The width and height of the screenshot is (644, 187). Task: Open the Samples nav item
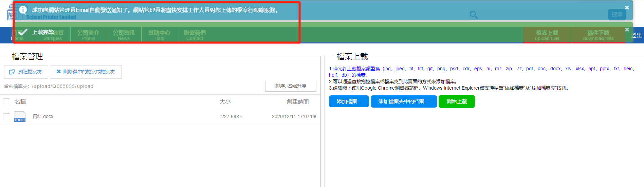coord(53,35)
